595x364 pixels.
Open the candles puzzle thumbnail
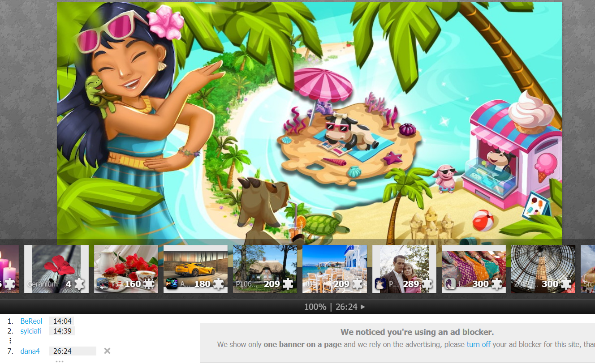(x=9, y=269)
